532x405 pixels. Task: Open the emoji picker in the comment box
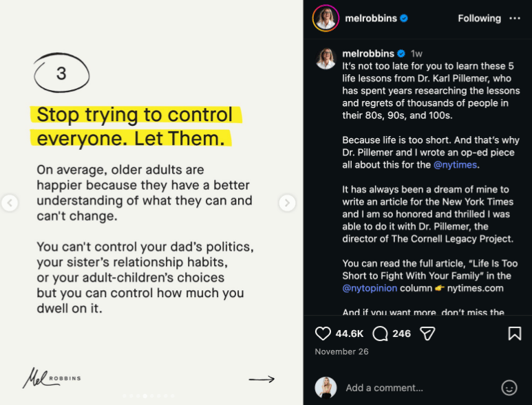[509, 388]
